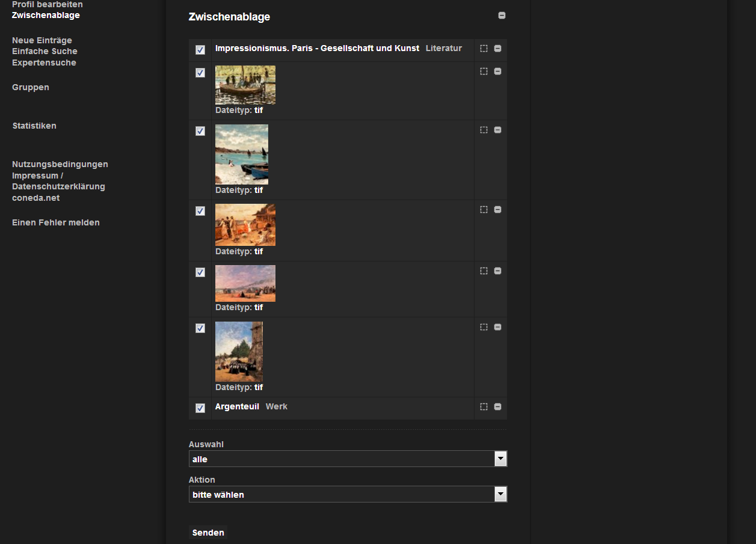Viewport: 756px width, 544px height.
Task: Click 'Dateityp: tif' under the boats river painting
Action: tap(239, 110)
